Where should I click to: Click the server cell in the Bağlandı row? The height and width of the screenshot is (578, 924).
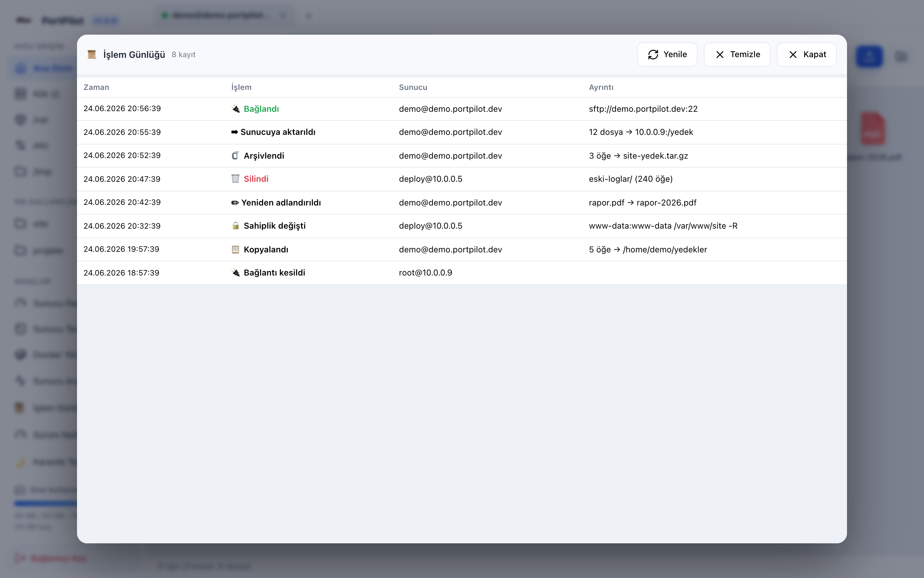[450, 109]
